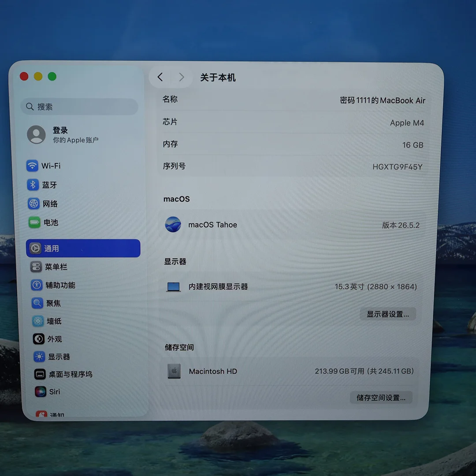Click the 内存 row label
This screenshot has height=476, width=476.
[x=170, y=144]
